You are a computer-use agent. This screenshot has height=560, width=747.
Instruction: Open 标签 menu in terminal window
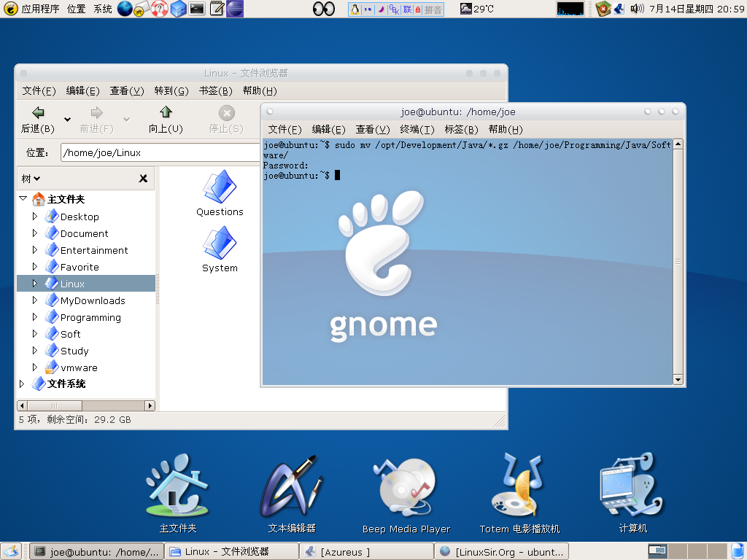pos(461,130)
